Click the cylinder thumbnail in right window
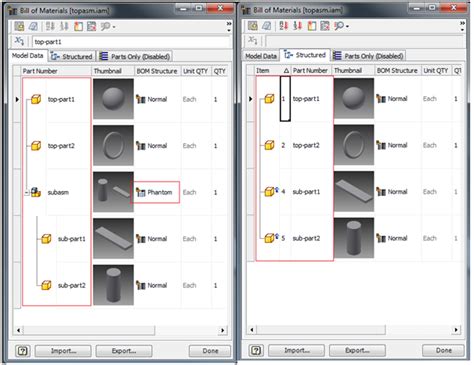 point(354,238)
